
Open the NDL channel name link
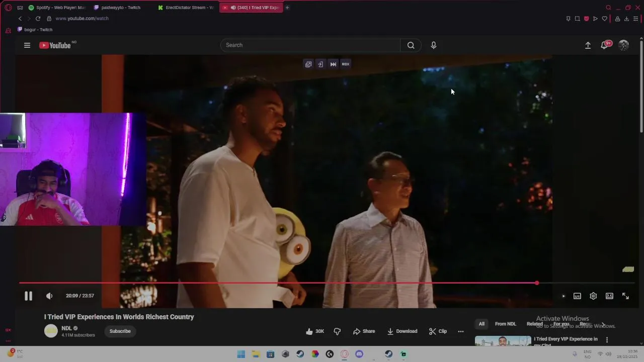[x=66, y=328]
